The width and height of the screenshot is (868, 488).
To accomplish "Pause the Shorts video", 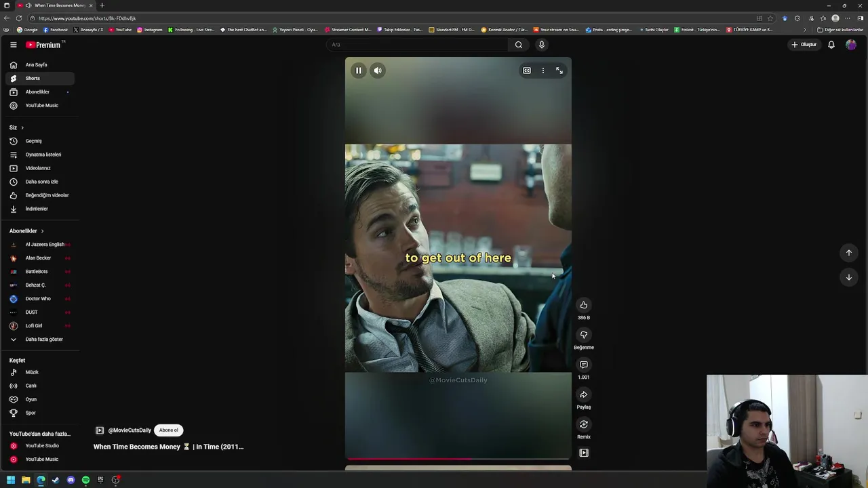I will [x=359, y=70].
